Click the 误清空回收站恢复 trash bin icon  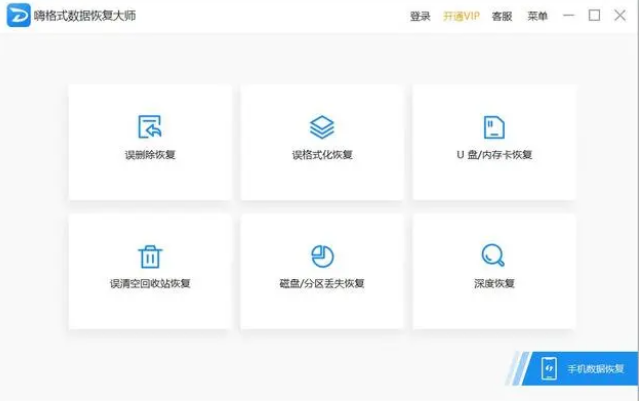[x=150, y=256]
